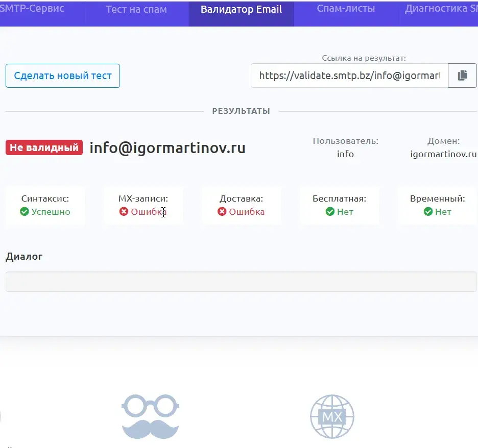Viewport: 478px width, 448px height.
Task: Click the MX-записи label
Action: coord(144,198)
